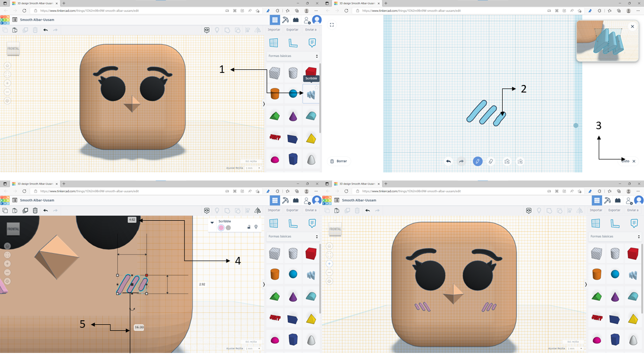644x362 pixels.
Task: Click the 4.62 dimension value field
Action: point(132,220)
